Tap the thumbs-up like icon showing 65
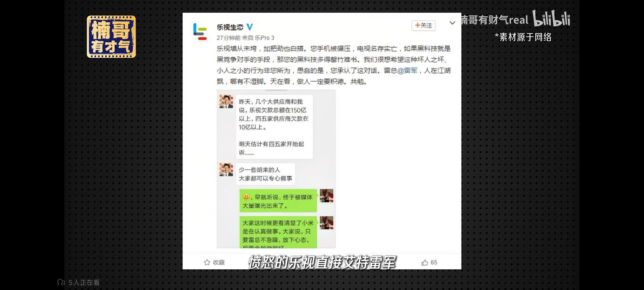This screenshot has height=290, width=644. (425, 262)
